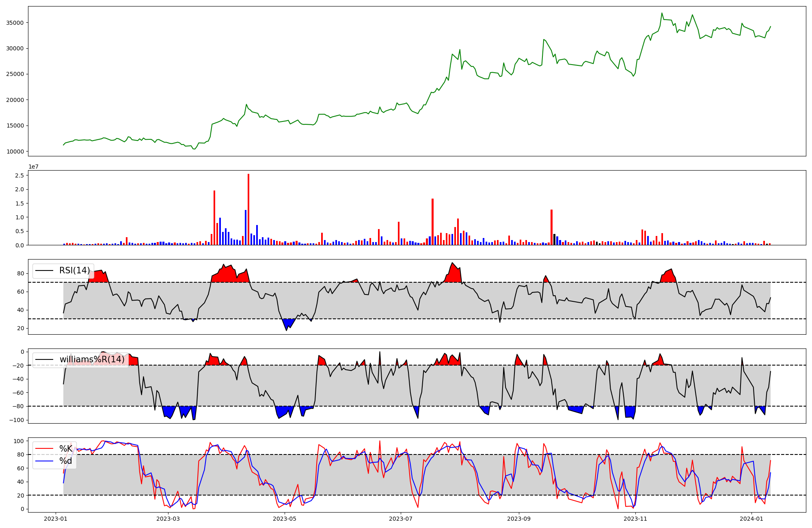Screen dimensions: 812x528
Task: Click the %K legend entry
Action: [x=66, y=448]
